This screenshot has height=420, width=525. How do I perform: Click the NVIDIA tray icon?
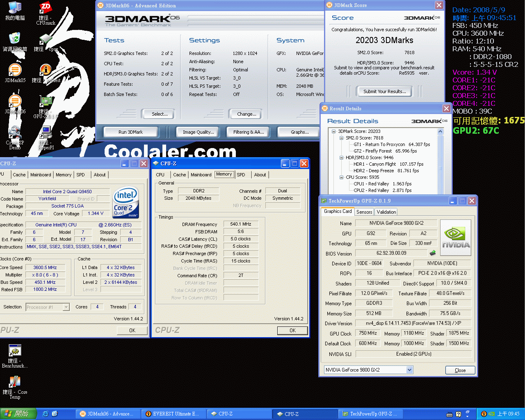point(491,414)
